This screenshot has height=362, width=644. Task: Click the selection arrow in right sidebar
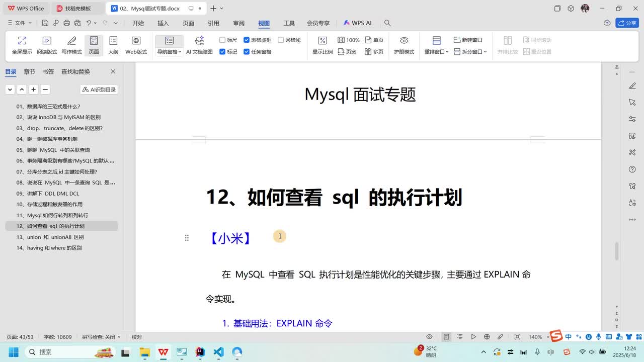coord(632,103)
